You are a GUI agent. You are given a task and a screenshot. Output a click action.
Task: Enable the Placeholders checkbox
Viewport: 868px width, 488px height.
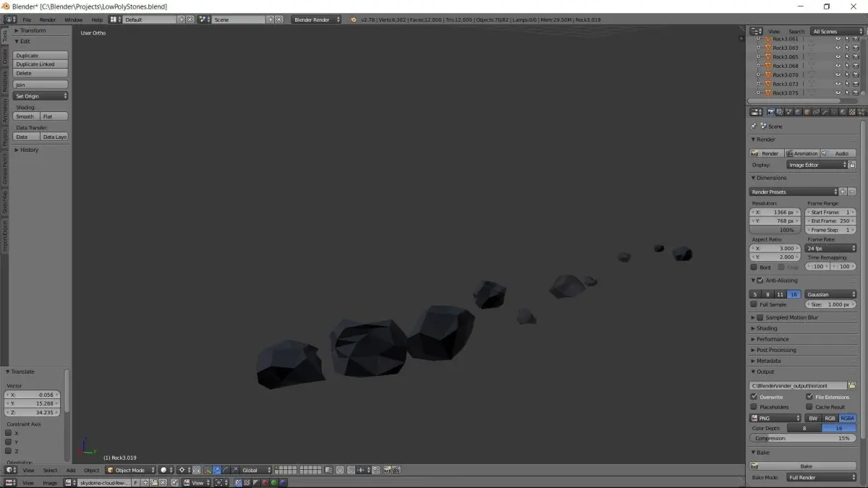(754, 406)
